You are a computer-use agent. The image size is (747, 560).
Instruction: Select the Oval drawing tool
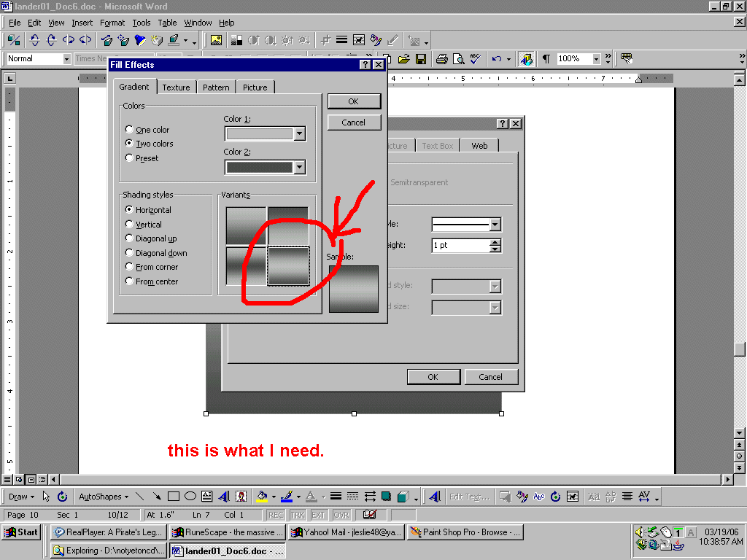190,497
